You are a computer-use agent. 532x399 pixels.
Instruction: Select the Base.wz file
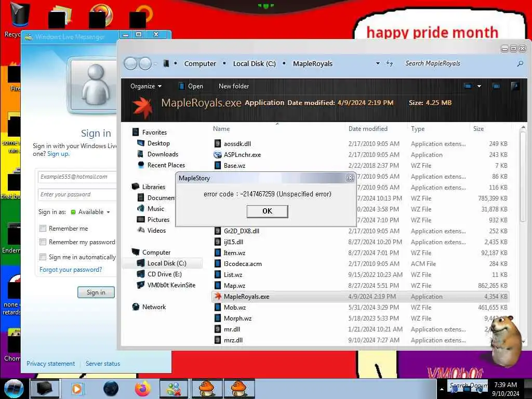pyautogui.click(x=234, y=166)
